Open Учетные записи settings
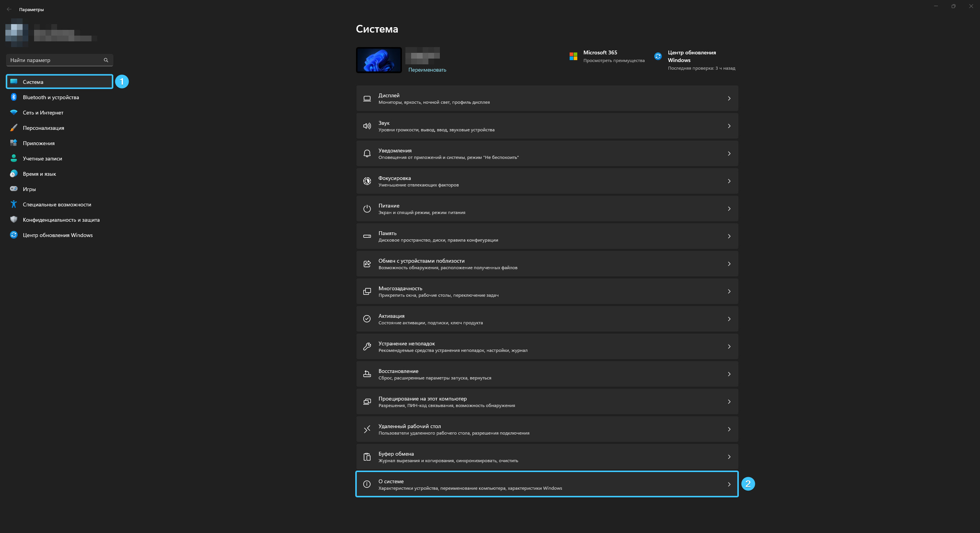The image size is (980, 533). [x=59, y=159]
